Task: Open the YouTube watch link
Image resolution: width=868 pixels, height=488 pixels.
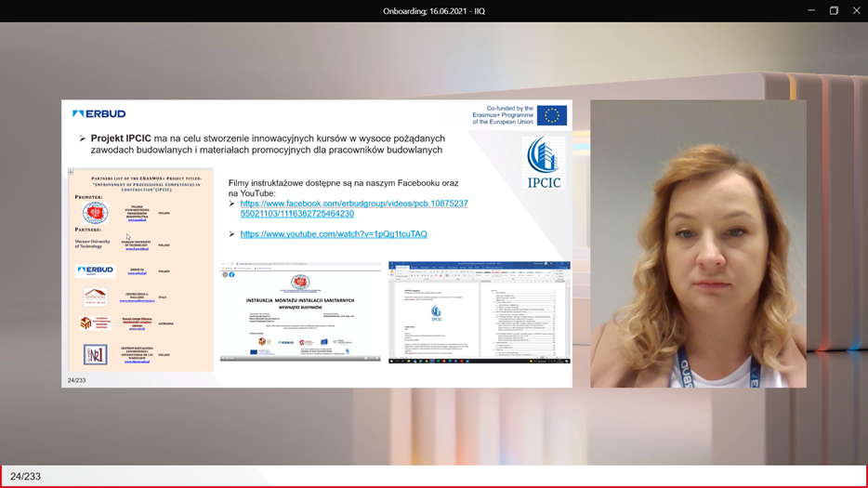Action: (334, 233)
